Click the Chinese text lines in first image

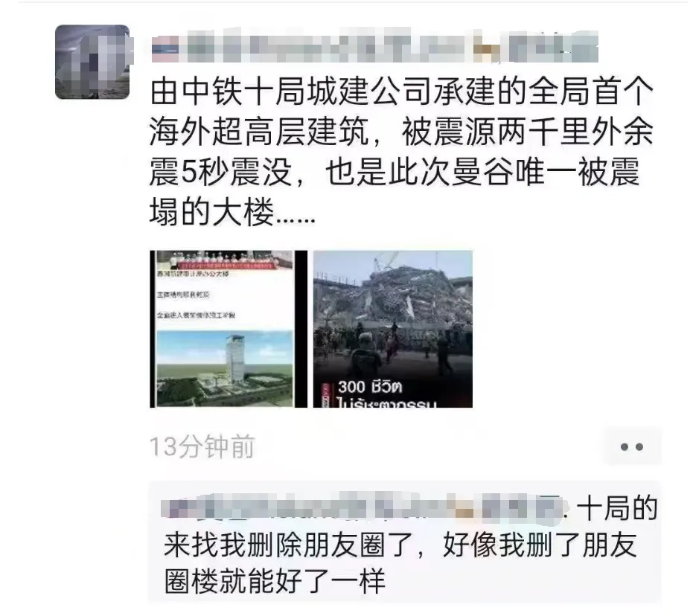coord(197,294)
